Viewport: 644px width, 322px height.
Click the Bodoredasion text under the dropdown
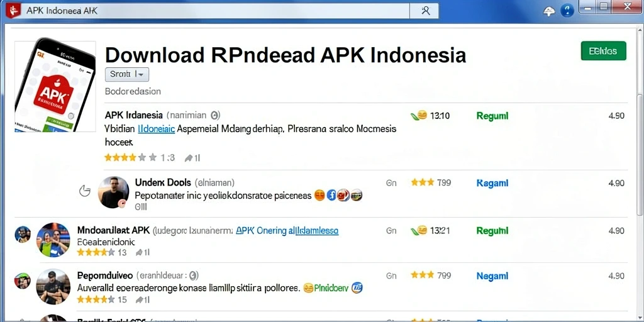pyautogui.click(x=133, y=91)
